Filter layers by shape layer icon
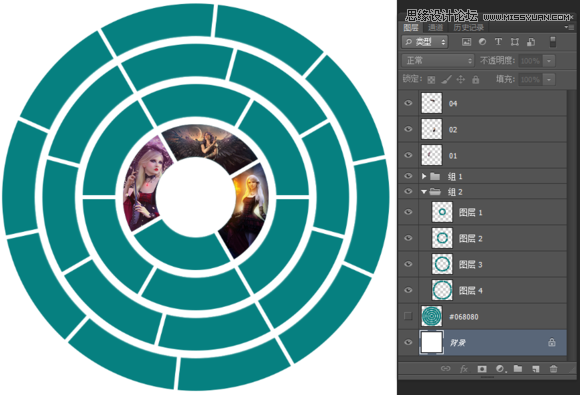Image resolution: width=580 pixels, height=395 pixels. tap(515, 42)
